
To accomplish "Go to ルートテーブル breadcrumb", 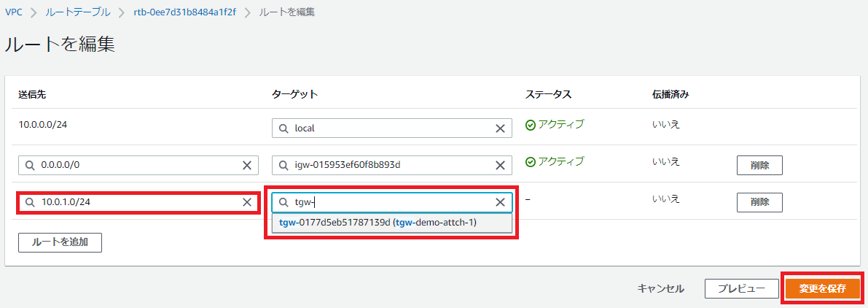I will [77, 12].
